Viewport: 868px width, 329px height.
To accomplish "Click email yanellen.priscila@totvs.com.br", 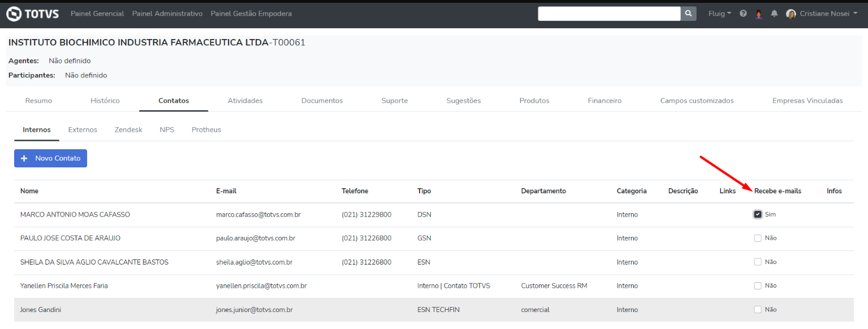I will tap(261, 286).
